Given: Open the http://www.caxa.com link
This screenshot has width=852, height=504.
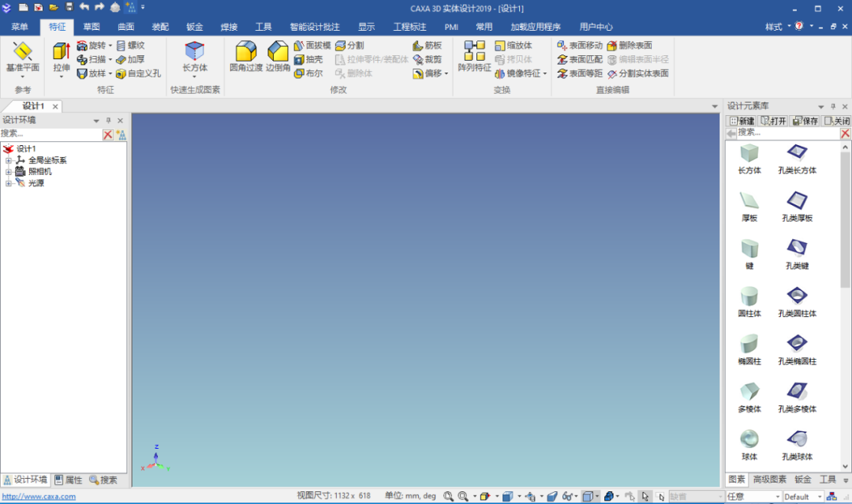Looking at the screenshot, I should pos(39,496).
